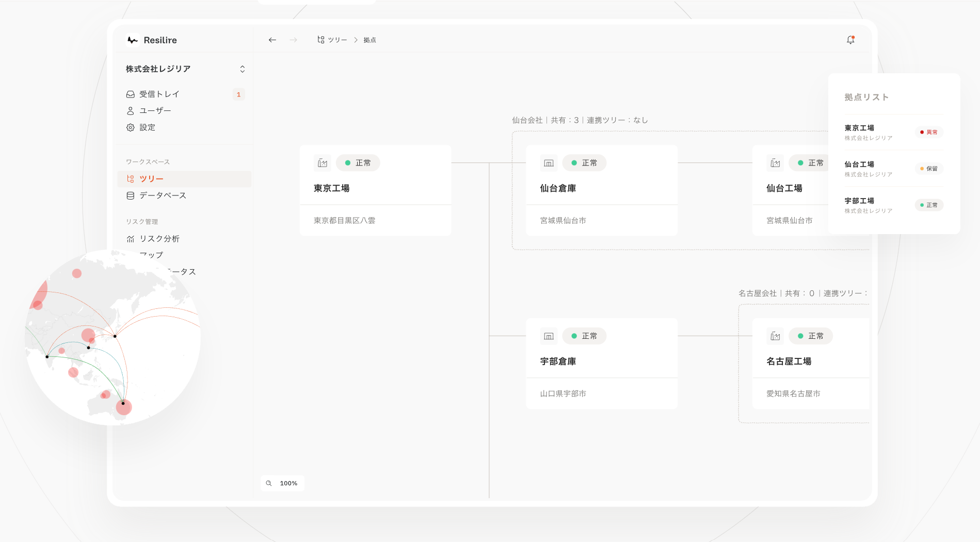Expand the 株式会社レジリア organization switcher
This screenshot has height=542, width=980.
242,69
